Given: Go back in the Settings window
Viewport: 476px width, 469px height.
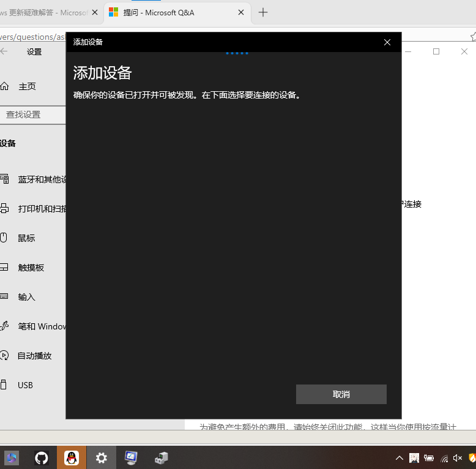Looking at the screenshot, I should 4,51.
